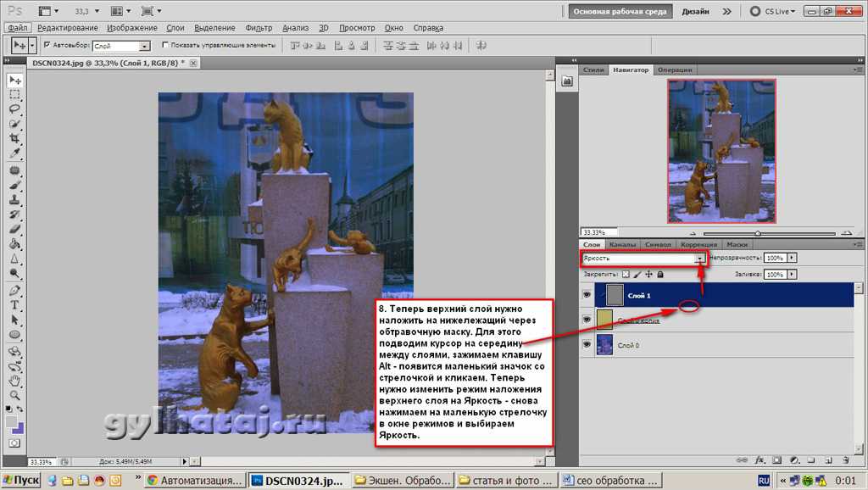Screen dimensions: 868x490
Task: Select the Move tool in the toolbox
Action: [14, 80]
